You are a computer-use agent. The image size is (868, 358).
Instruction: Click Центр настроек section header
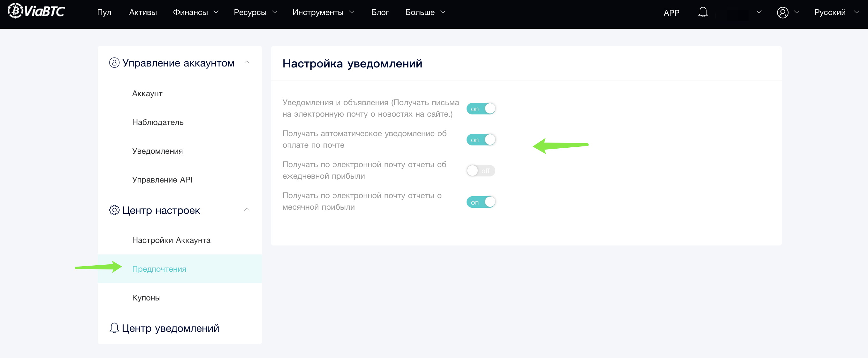coord(161,210)
